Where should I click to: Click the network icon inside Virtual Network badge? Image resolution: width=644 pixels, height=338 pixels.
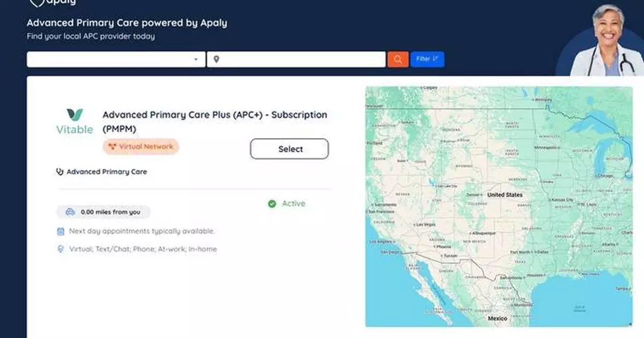click(x=112, y=146)
